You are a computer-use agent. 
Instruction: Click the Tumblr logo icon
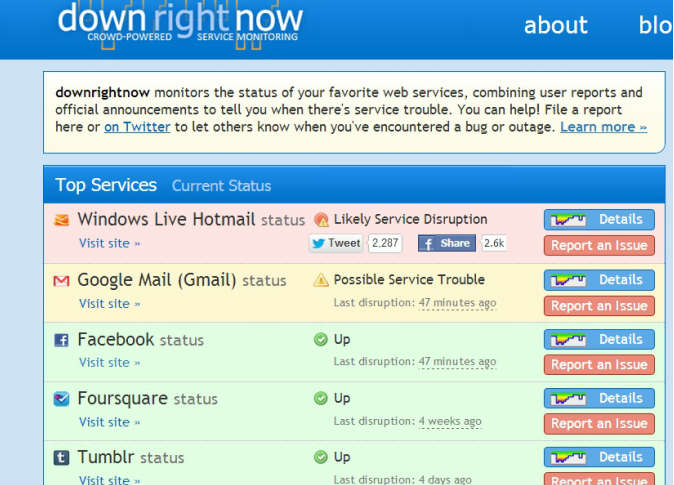click(62, 458)
